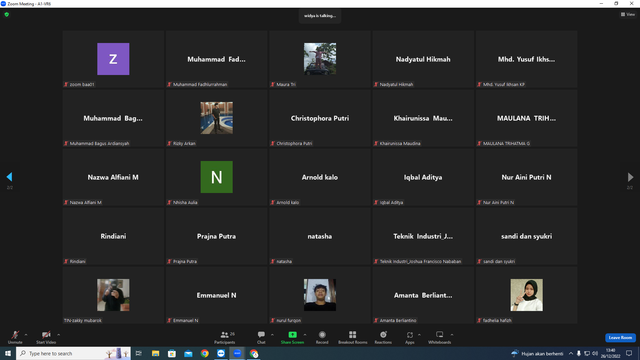Click the Teknik Industri_J... participant name

click(423, 236)
